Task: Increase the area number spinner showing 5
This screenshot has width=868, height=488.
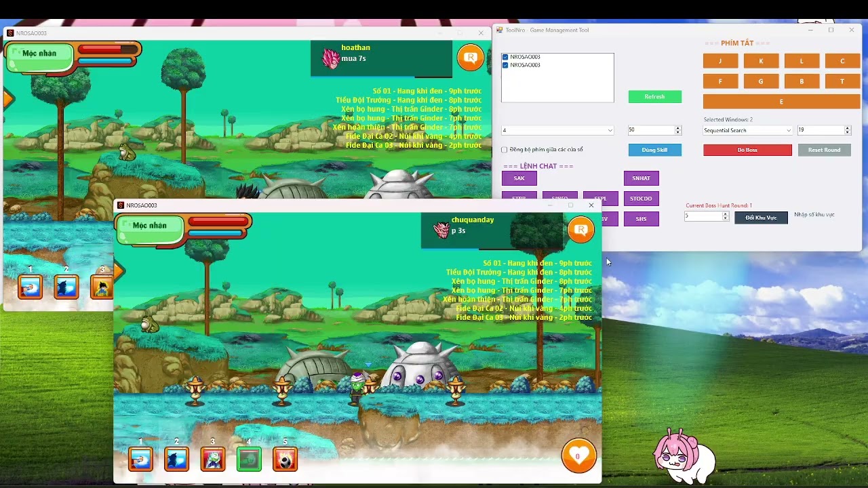Action: tap(726, 213)
